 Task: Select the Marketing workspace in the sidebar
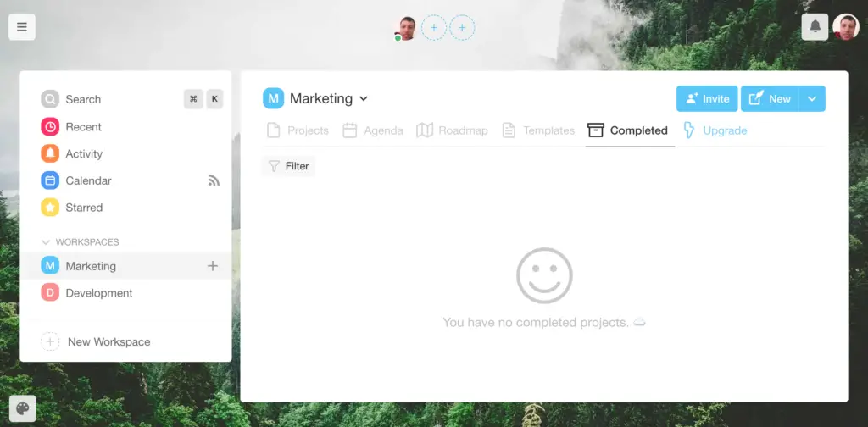point(126,266)
